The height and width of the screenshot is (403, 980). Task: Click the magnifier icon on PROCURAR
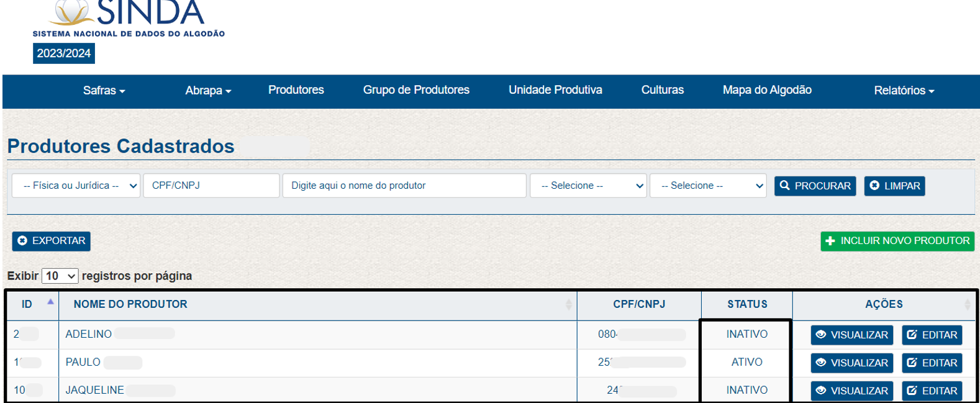click(785, 186)
